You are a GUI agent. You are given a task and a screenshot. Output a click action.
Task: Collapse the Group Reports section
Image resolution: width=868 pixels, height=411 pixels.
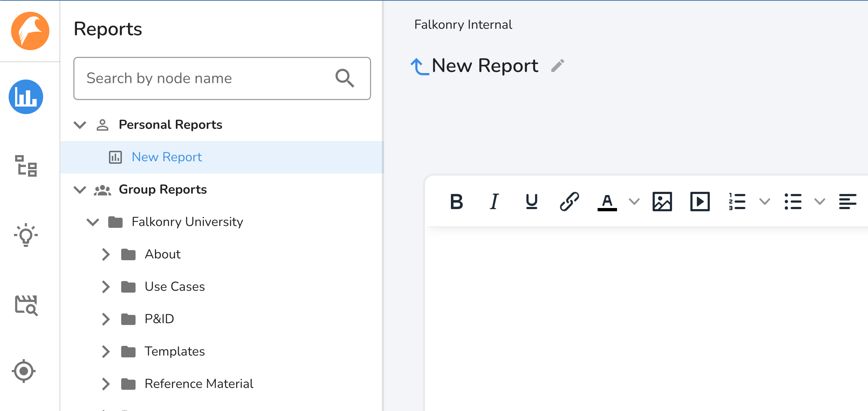(x=80, y=190)
